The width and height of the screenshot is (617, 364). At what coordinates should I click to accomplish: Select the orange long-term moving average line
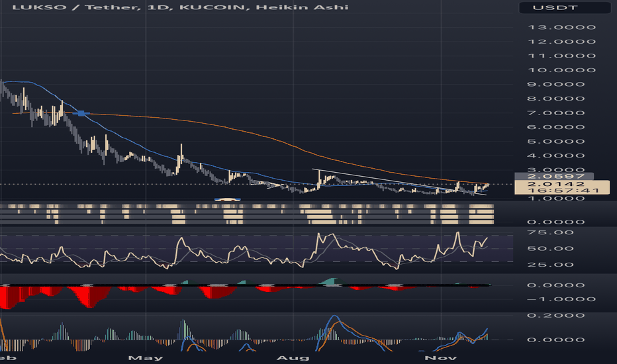[x=252, y=132]
